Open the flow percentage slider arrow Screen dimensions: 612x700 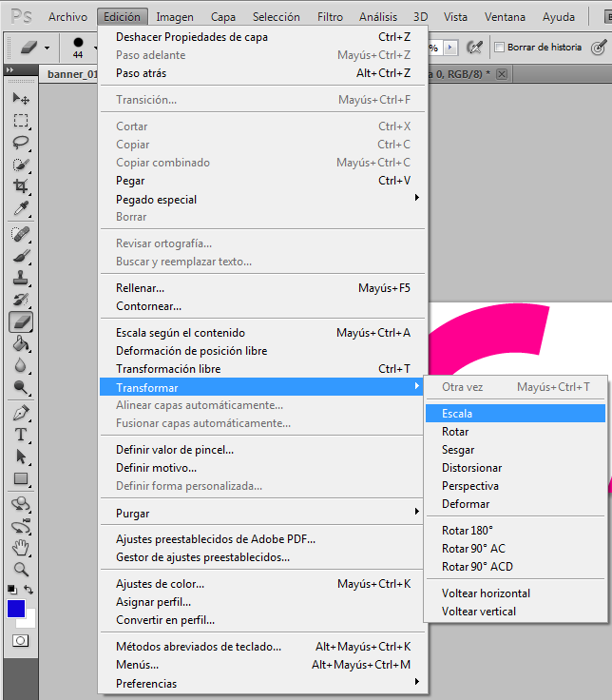click(x=450, y=48)
